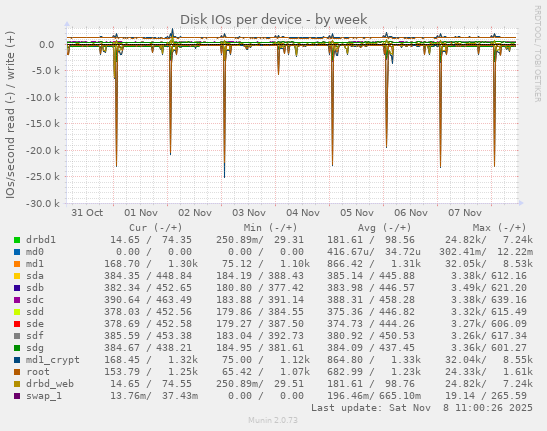Click sdc max value '3.38k/ 639.16'
This screenshot has width=547, height=431.
[x=489, y=300]
